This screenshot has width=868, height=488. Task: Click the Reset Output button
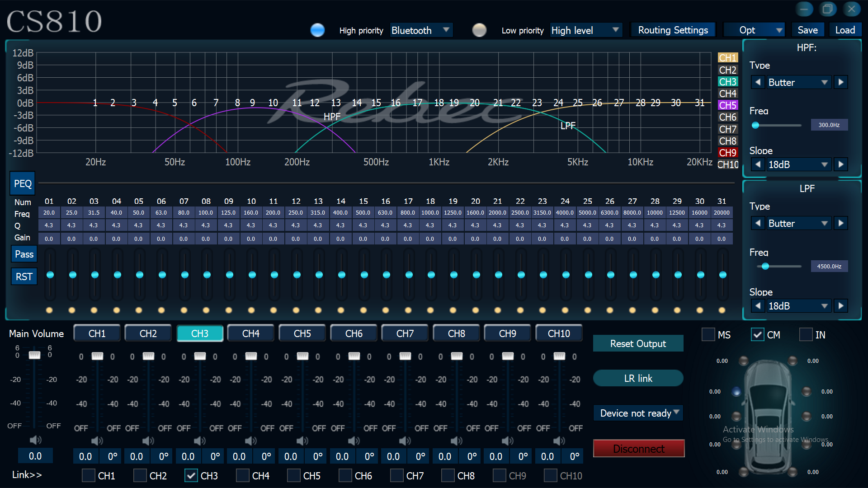[638, 343]
